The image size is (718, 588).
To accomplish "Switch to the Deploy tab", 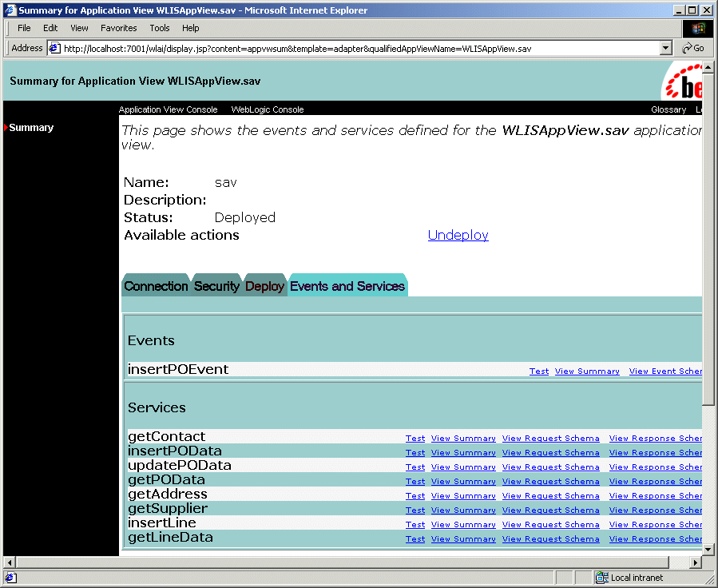I will point(264,286).
